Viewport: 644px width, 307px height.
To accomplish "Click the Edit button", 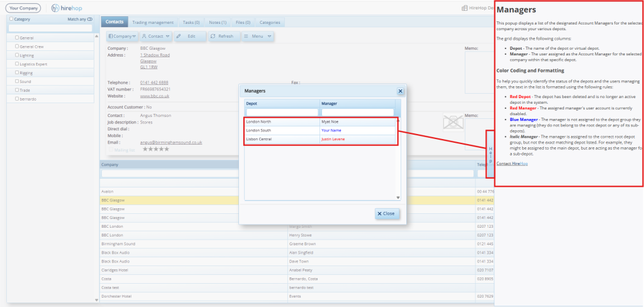I will point(190,36).
